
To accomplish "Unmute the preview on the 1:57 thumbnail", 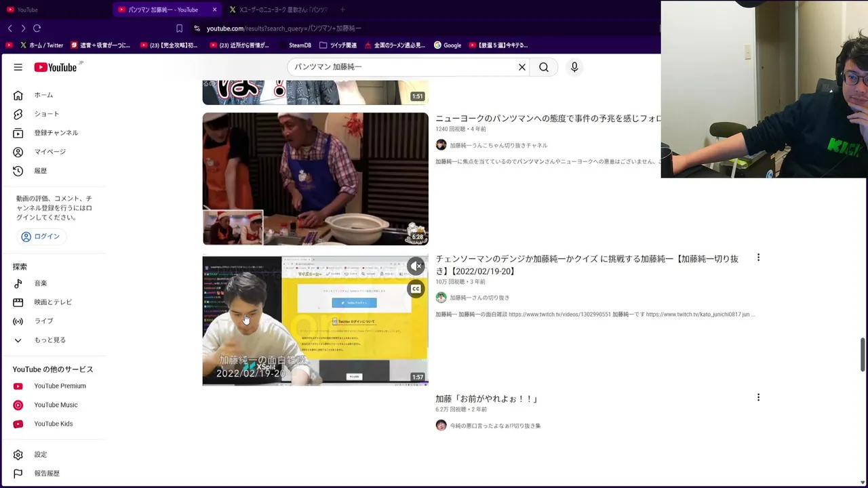I will pos(416,266).
